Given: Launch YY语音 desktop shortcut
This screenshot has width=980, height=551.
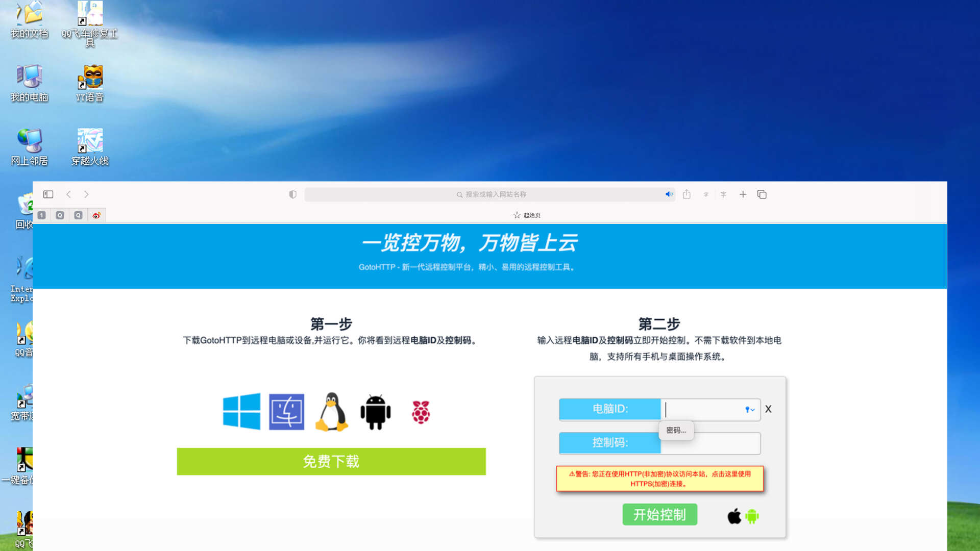Looking at the screenshot, I should pyautogui.click(x=90, y=84).
